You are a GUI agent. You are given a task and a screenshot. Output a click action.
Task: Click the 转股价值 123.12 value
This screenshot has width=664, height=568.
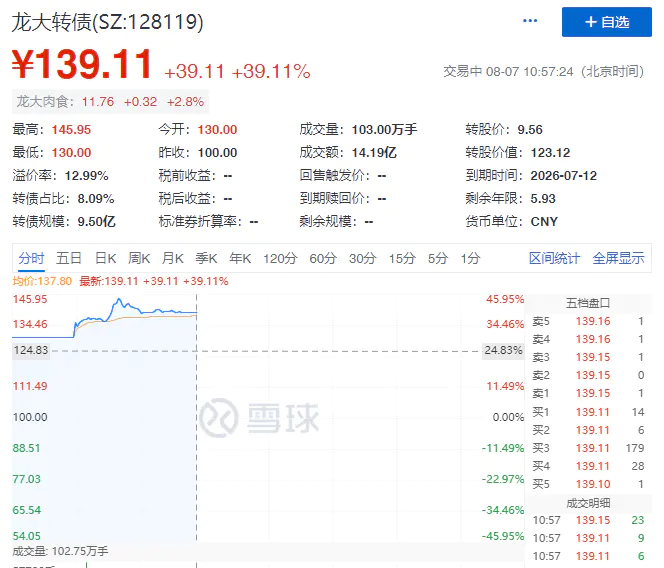550,152
